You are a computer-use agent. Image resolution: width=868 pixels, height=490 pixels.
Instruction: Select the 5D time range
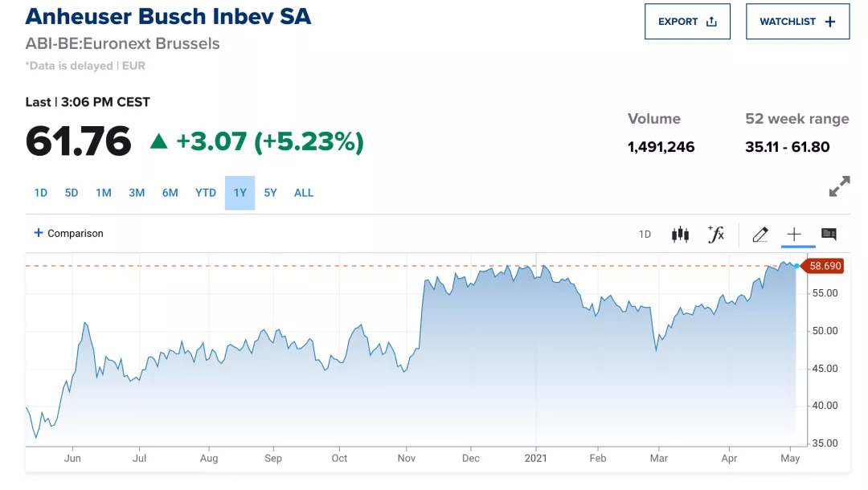72,193
